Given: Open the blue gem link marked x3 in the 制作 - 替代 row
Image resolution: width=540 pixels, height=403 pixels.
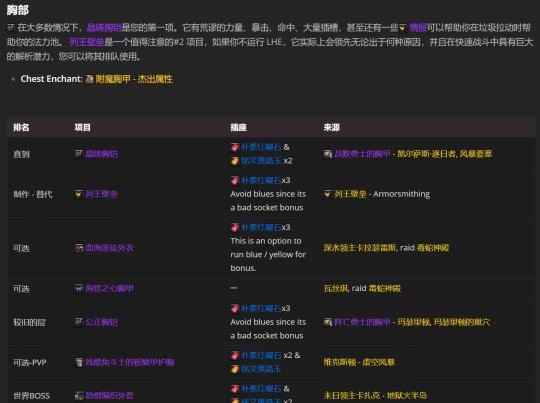Looking at the screenshot, I should [261, 181].
